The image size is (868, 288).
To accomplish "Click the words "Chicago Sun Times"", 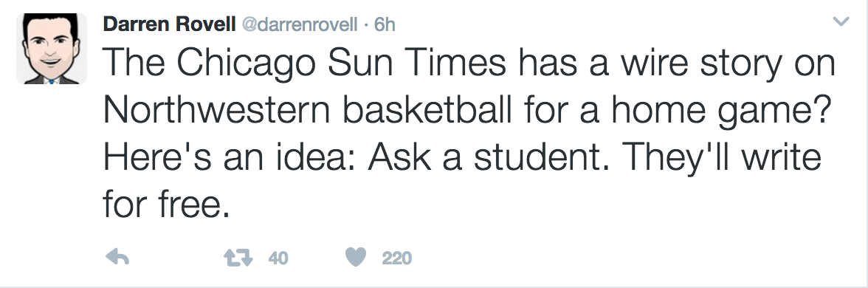I will tap(342, 65).
